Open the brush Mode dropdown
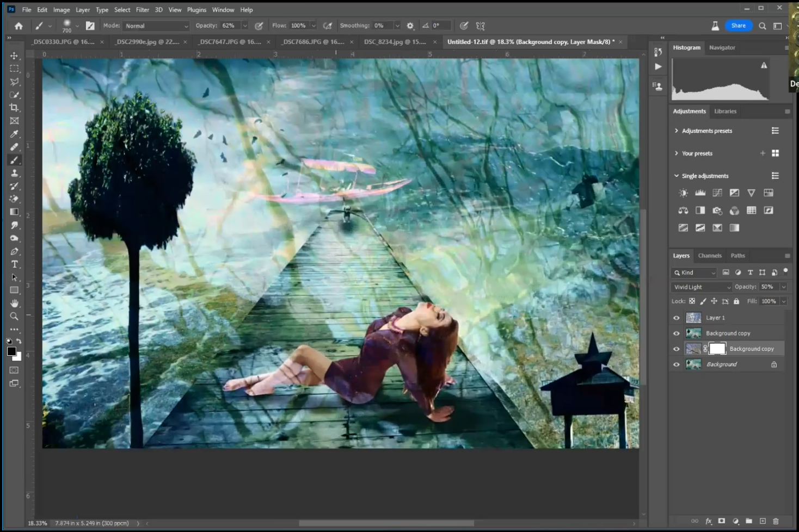Viewport: 799px width, 532px height. click(156, 26)
